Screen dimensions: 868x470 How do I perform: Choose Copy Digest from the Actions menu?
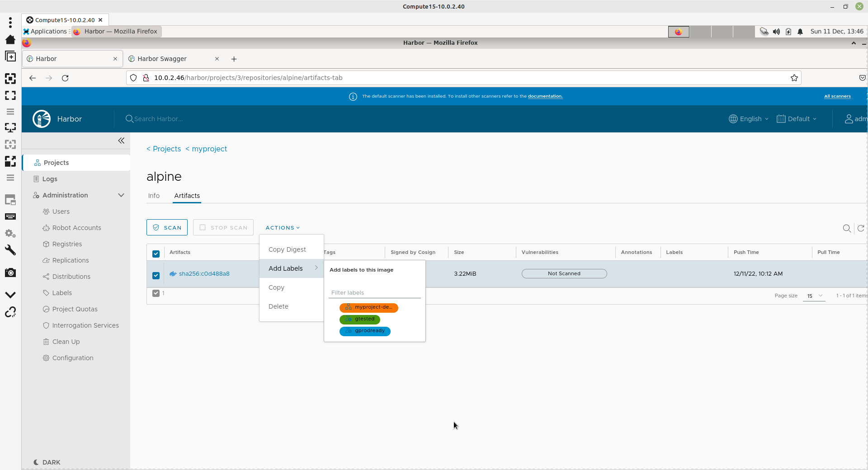tap(287, 249)
